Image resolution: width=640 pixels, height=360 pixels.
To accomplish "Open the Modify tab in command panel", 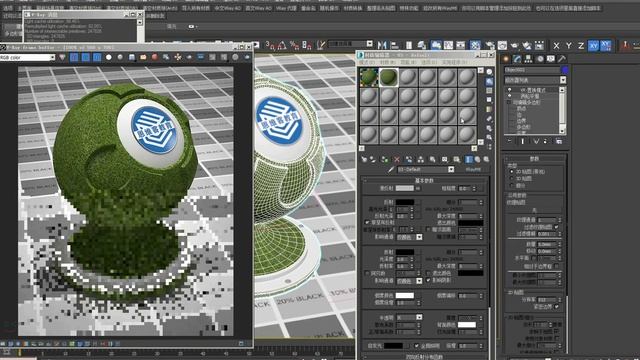I will [517, 59].
